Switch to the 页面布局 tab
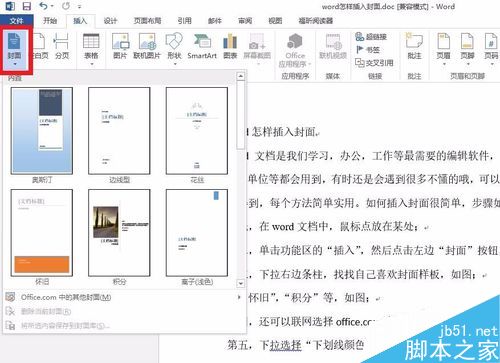500x363 pixels. pyautogui.click(x=147, y=21)
